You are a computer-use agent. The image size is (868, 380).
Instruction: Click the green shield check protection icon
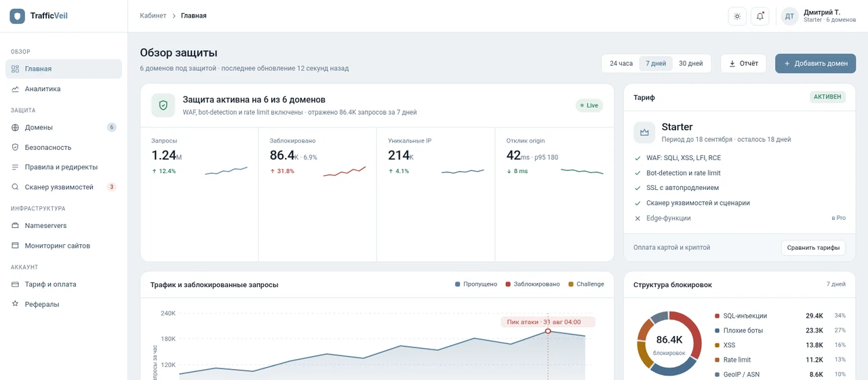pyautogui.click(x=163, y=105)
